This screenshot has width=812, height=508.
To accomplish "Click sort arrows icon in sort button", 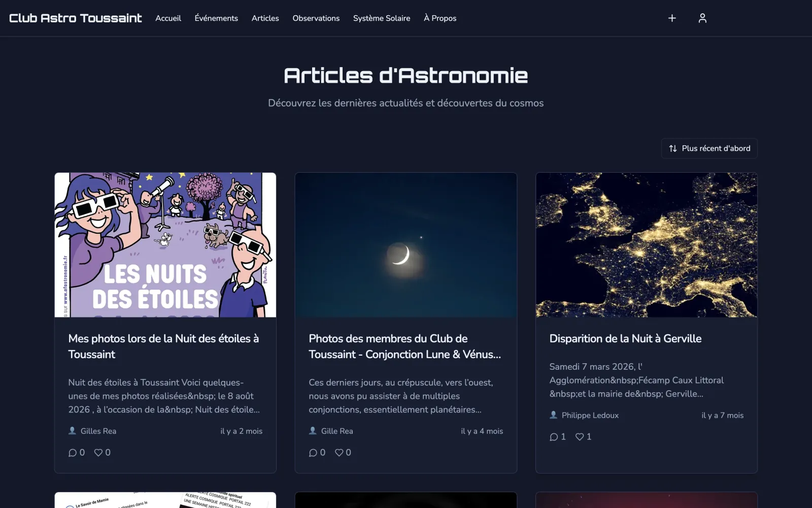I will tap(673, 148).
